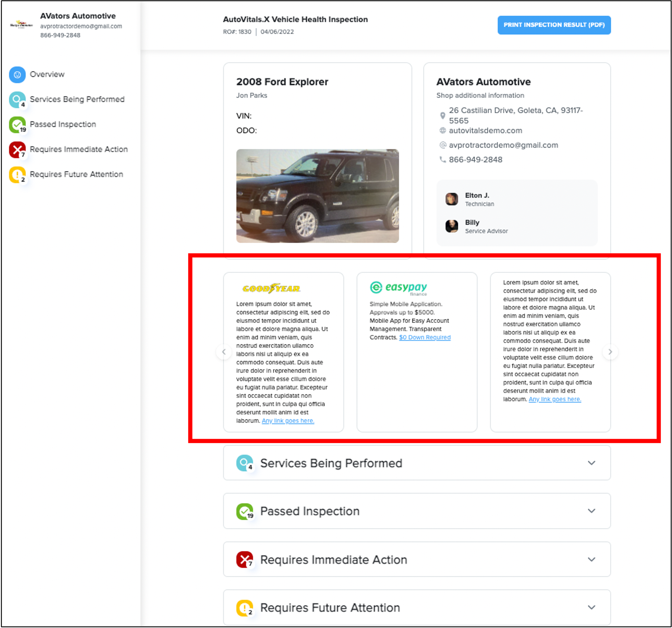Click Elton J. technician name

[x=477, y=195]
